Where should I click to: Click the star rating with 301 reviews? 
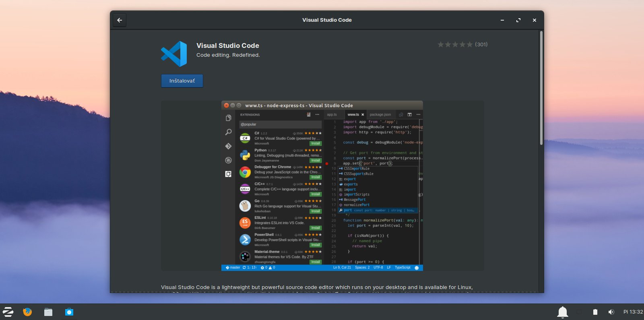462,44
